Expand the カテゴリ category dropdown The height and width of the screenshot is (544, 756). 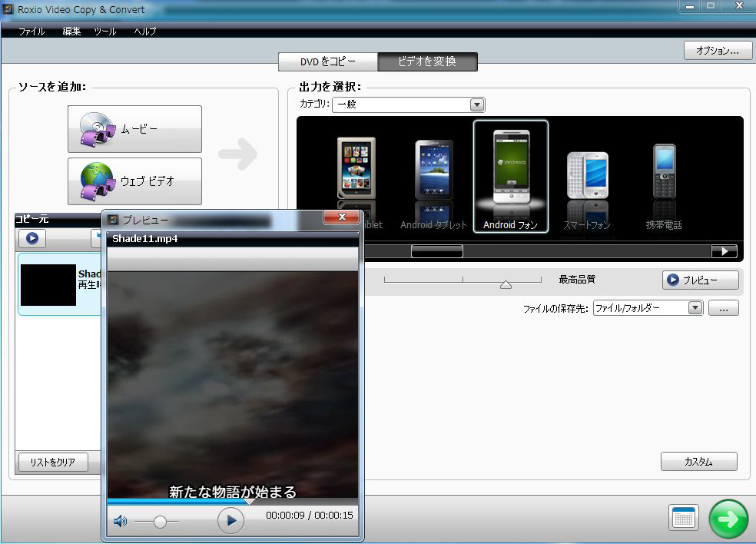(477, 104)
